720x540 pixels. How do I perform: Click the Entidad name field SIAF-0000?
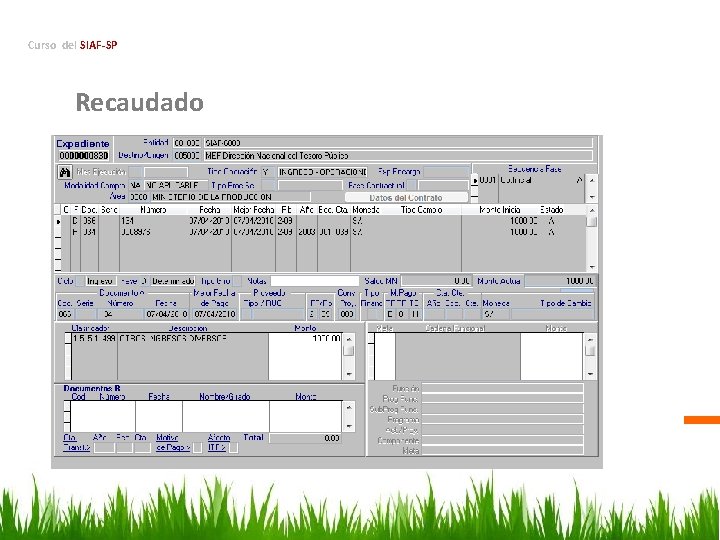pos(399,143)
